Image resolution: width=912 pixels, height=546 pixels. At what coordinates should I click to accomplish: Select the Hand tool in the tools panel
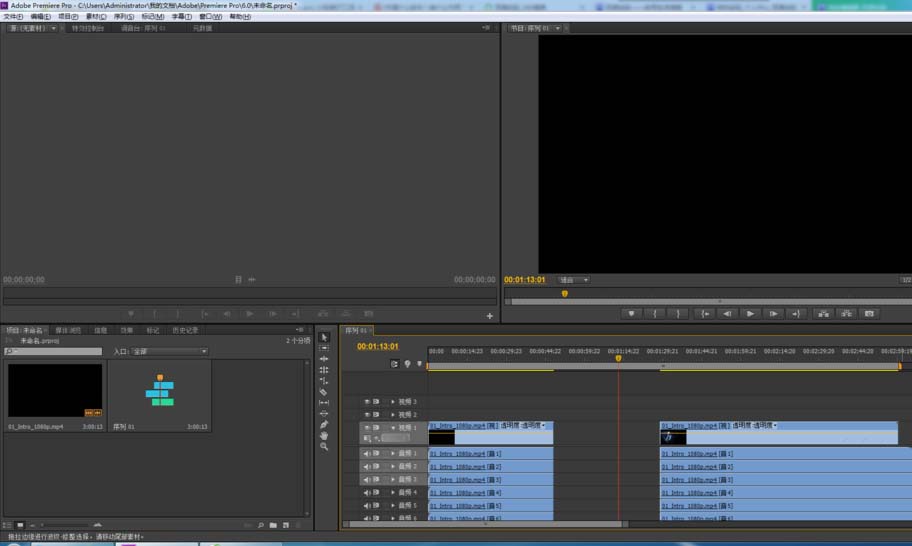323,436
